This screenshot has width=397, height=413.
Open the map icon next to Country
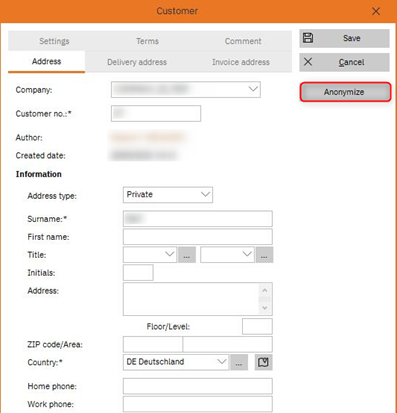pyautogui.click(x=263, y=362)
